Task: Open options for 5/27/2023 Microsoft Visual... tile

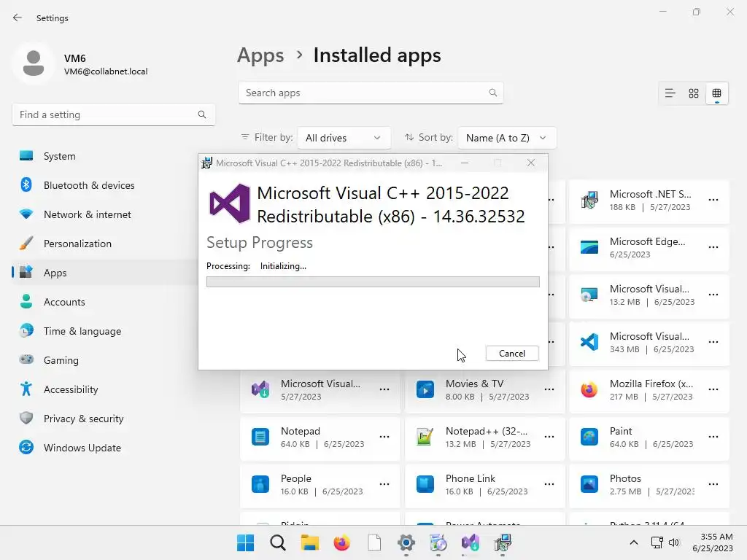Action: click(384, 389)
